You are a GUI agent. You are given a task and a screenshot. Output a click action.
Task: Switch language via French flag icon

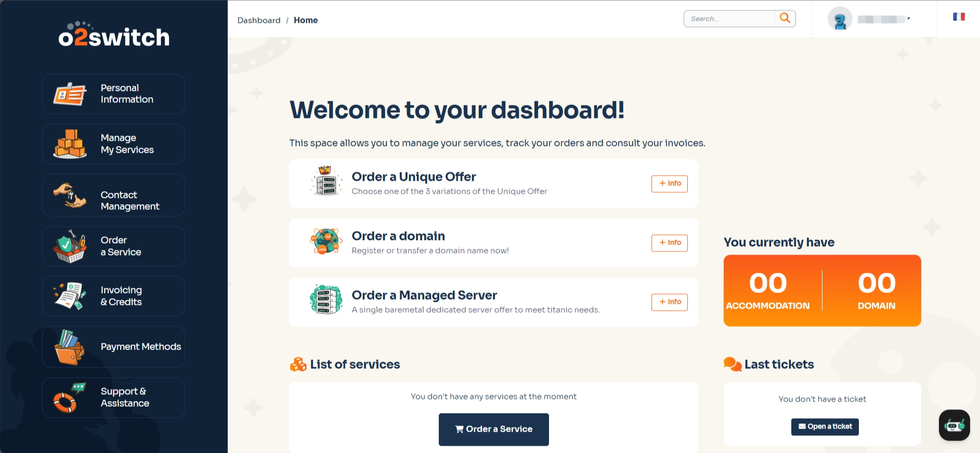click(x=959, y=17)
